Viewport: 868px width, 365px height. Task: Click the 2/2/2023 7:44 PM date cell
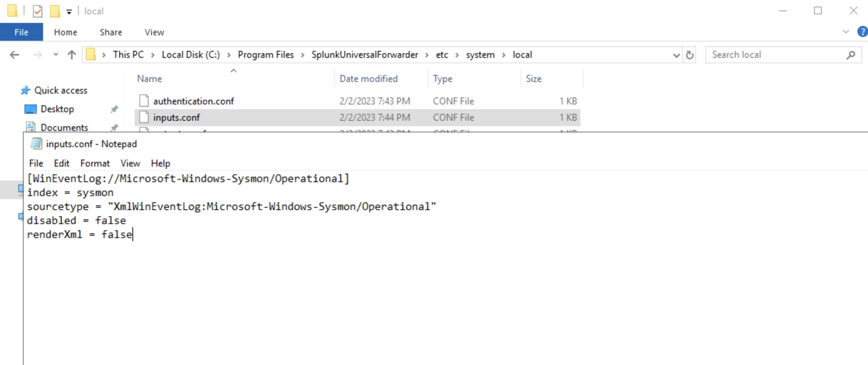point(375,118)
